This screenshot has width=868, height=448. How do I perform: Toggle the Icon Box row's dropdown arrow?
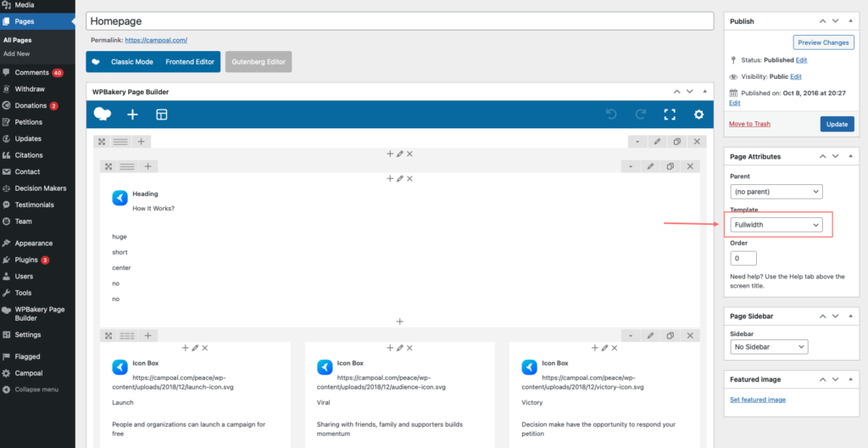pos(631,335)
